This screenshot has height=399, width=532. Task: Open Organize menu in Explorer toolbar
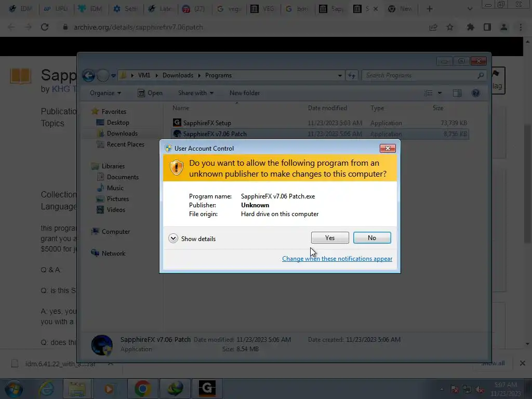click(x=105, y=93)
